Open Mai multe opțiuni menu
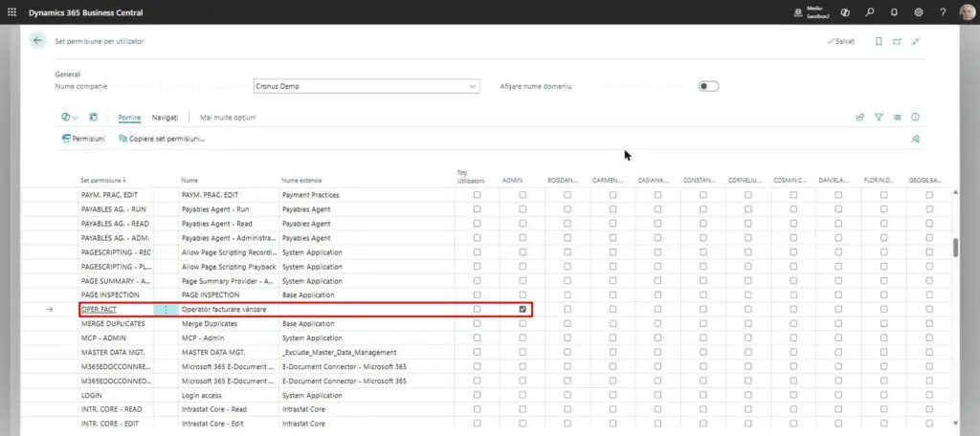This screenshot has height=436, width=980. [228, 118]
